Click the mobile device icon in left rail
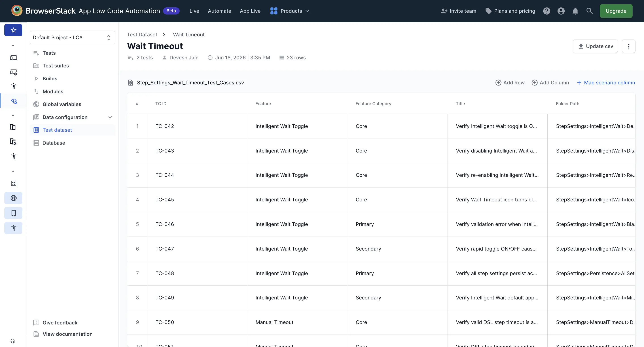 coord(13,213)
